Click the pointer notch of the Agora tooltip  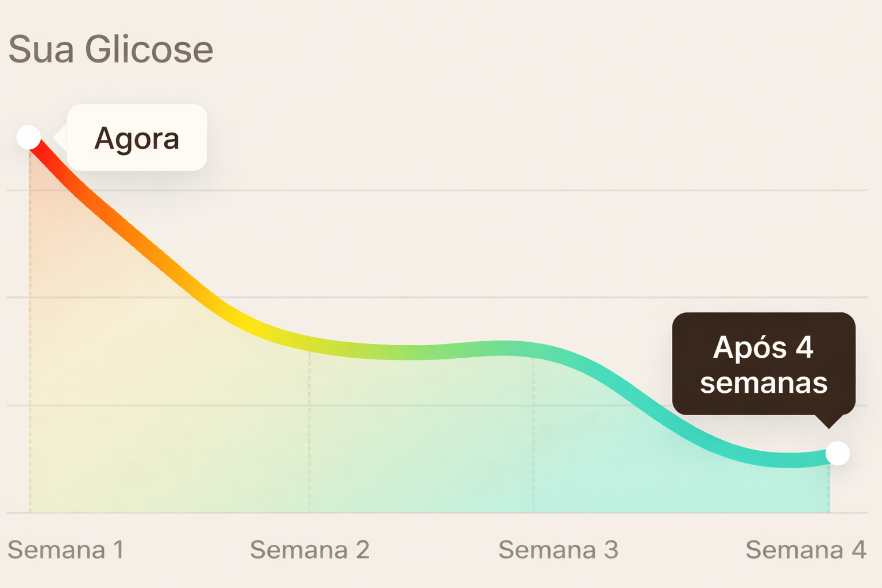(59, 137)
